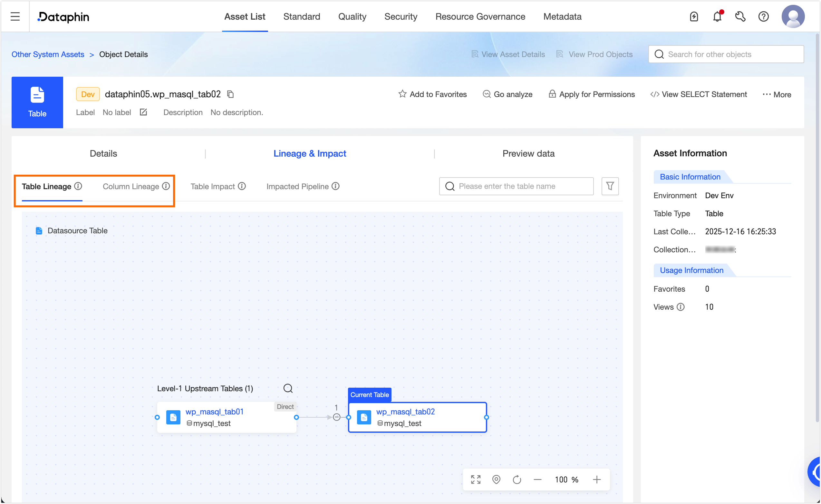Fit lineage graph to fullscreen

pos(476,480)
